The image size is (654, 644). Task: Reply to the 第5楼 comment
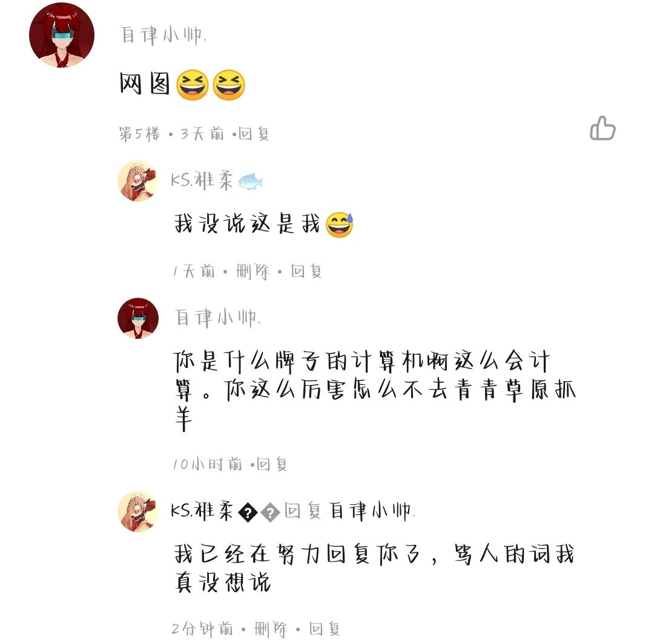[x=254, y=134]
